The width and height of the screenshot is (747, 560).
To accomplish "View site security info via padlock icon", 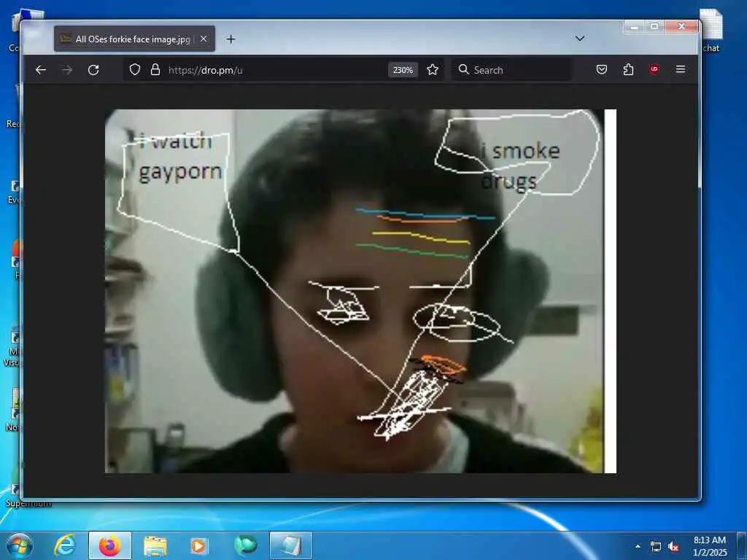I will 155,70.
